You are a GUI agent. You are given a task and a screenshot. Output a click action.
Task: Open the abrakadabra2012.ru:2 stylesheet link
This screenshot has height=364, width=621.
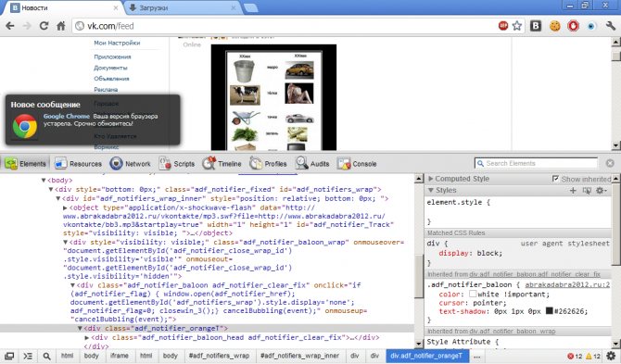click(x=567, y=284)
